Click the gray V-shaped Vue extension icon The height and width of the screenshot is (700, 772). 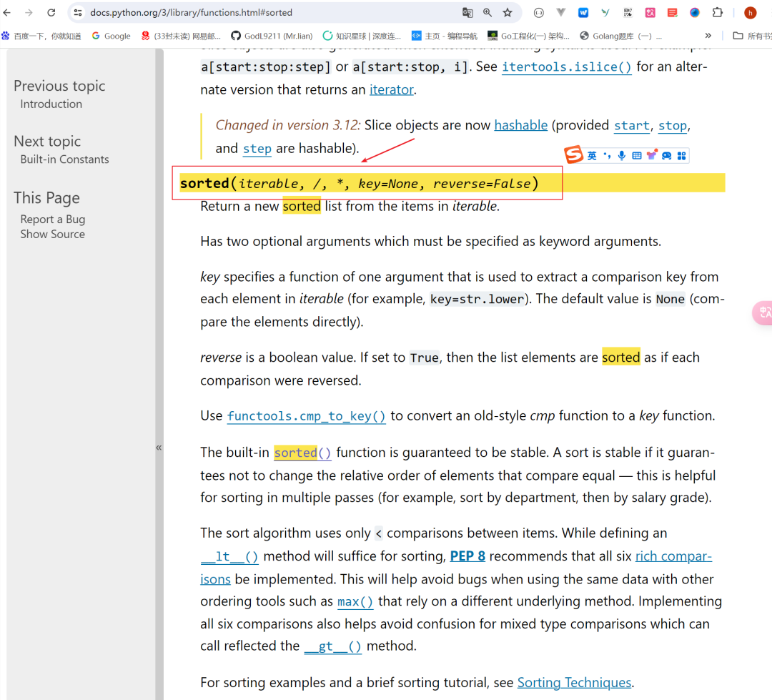[561, 12]
